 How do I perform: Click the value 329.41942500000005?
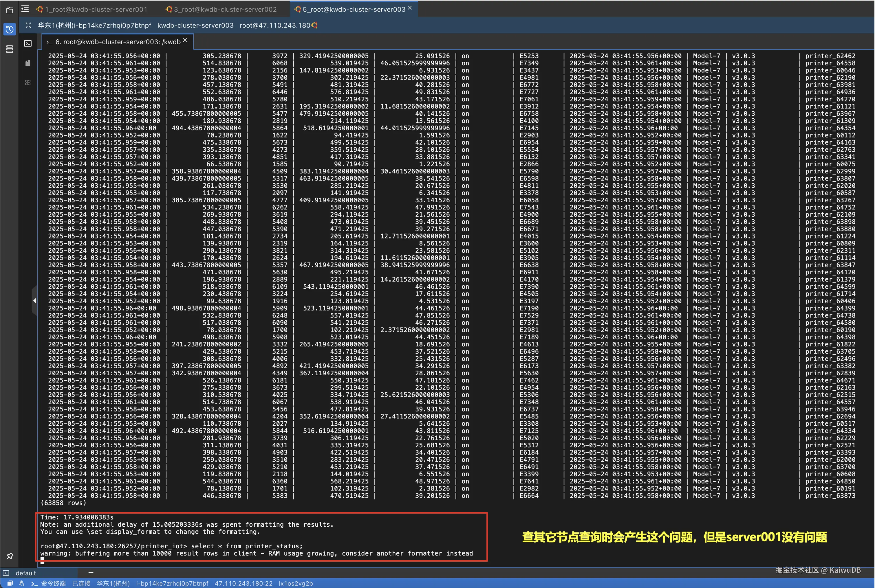pos(334,56)
